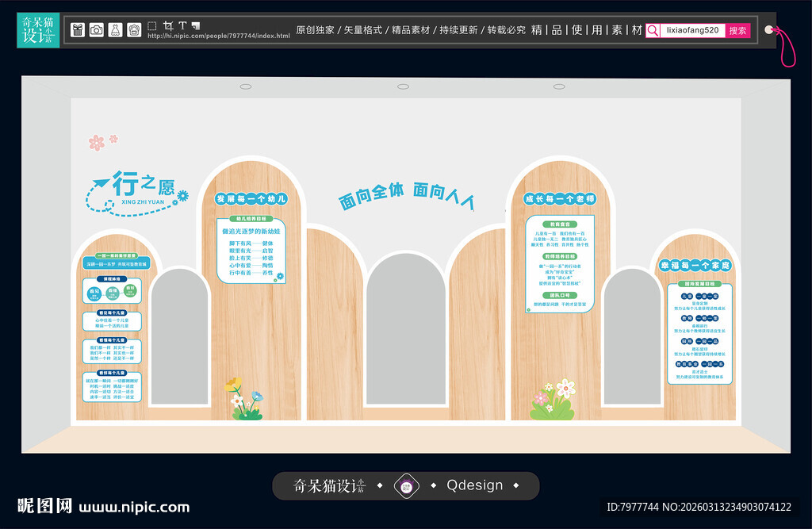The height and width of the screenshot is (529, 812).
Task: Click the diamond logo badge at bottom
Action: pyautogui.click(x=406, y=485)
